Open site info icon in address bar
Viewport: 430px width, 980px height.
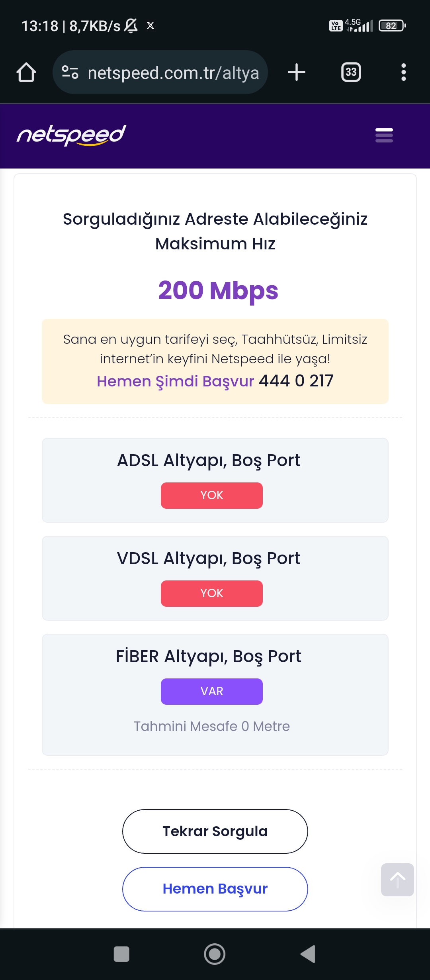point(70,73)
